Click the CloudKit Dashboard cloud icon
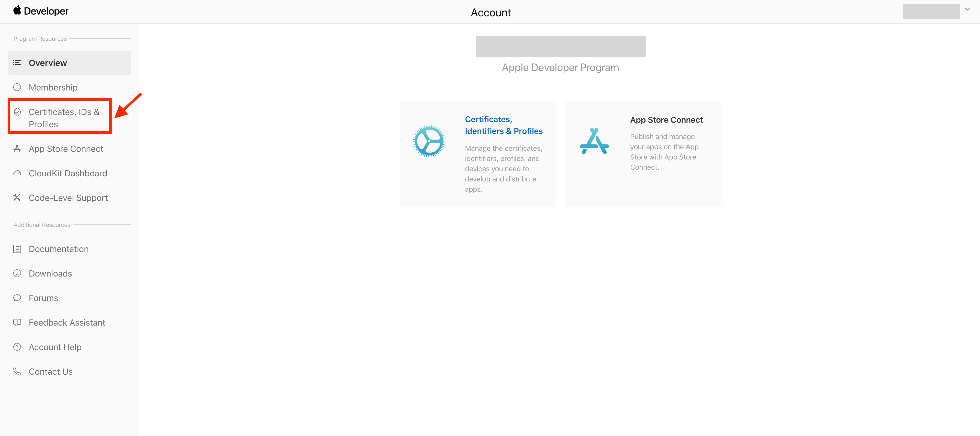The width and height of the screenshot is (980, 436). pyautogui.click(x=17, y=173)
